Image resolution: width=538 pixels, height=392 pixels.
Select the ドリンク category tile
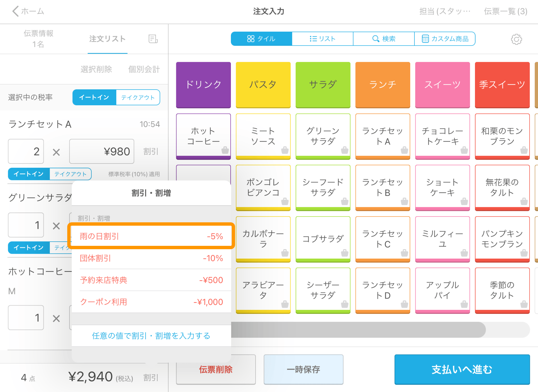203,85
